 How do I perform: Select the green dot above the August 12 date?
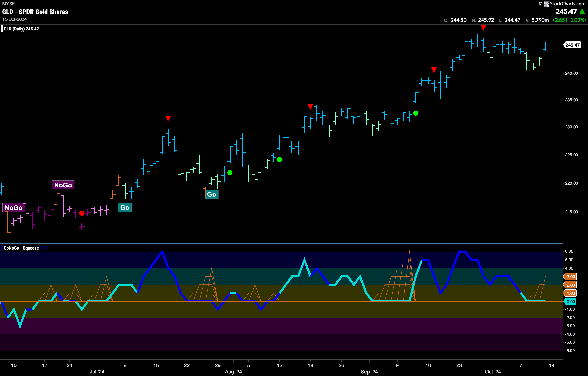point(279,160)
